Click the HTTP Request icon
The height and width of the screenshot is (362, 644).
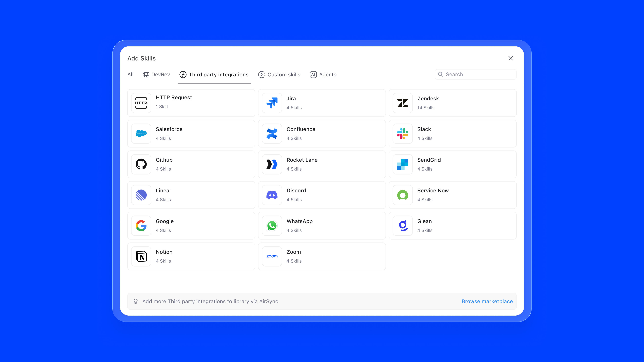141,103
